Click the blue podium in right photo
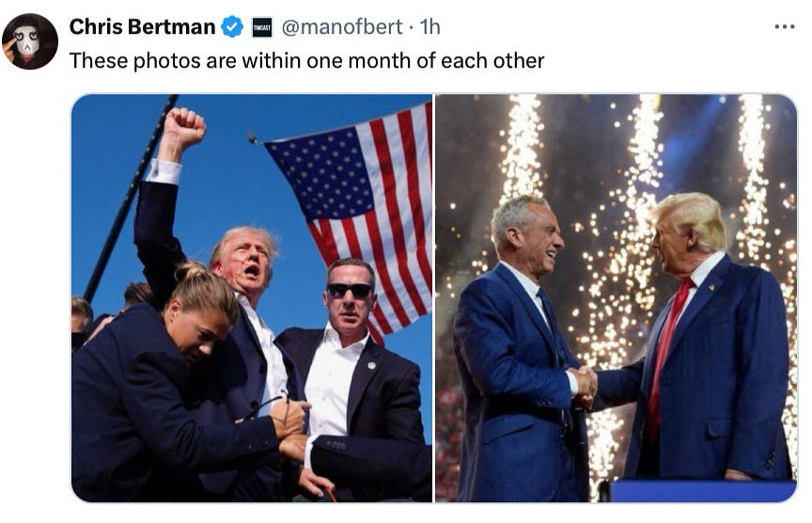Viewport: 812px width, 523px height. coord(703,491)
